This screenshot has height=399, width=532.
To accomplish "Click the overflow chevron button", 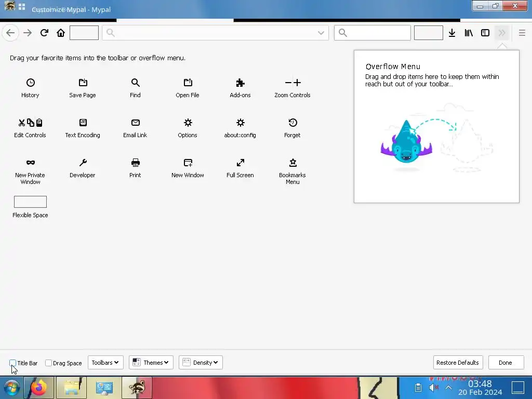I will [x=502, y=33].
